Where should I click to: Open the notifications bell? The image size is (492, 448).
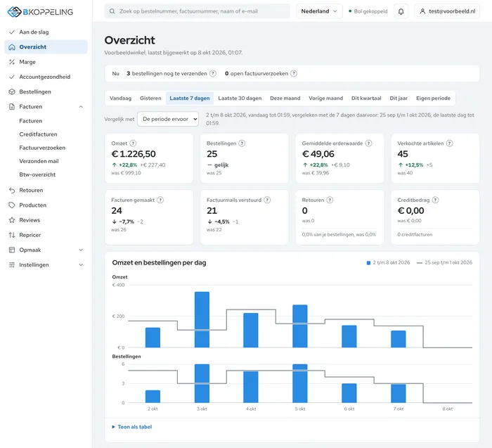[401, 11]
